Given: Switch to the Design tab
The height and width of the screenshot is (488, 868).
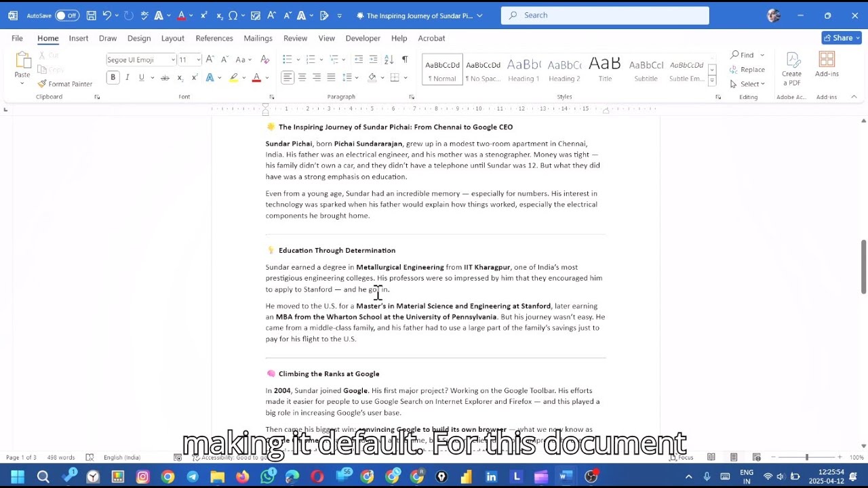Looking at the screenshot, I should 139,38.
